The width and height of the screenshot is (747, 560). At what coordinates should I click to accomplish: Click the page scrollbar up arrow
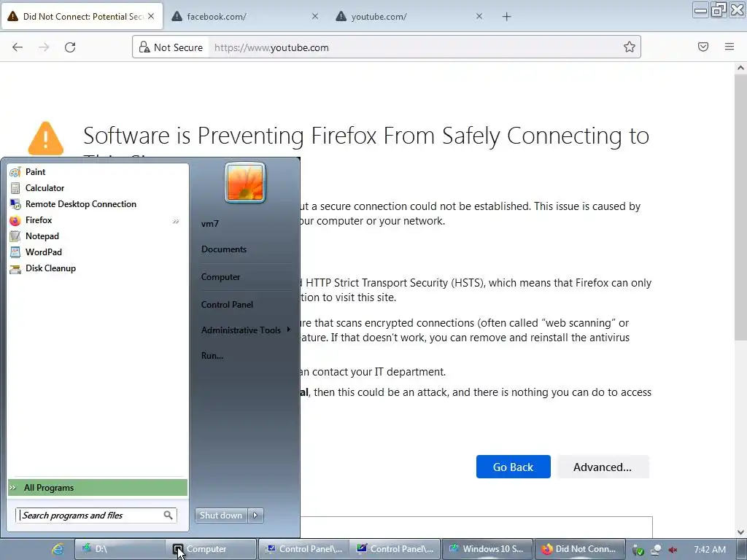pos(740,68)
